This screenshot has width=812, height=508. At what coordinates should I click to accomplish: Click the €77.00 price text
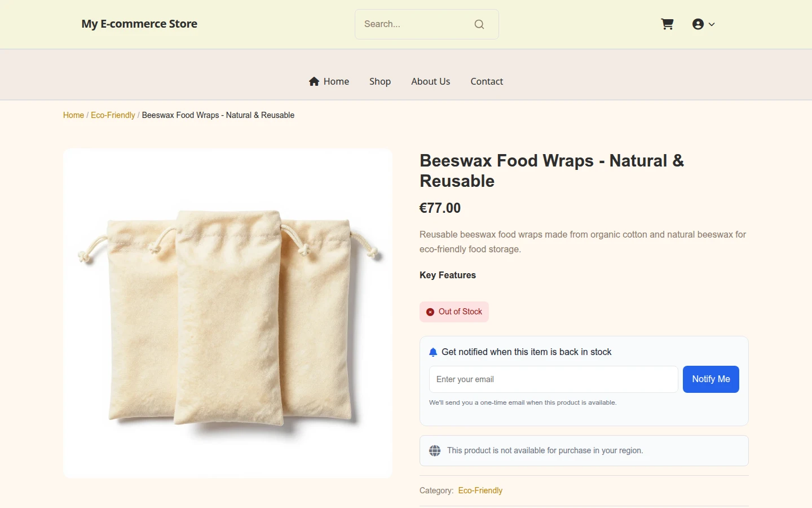click(x=440, y=208)
